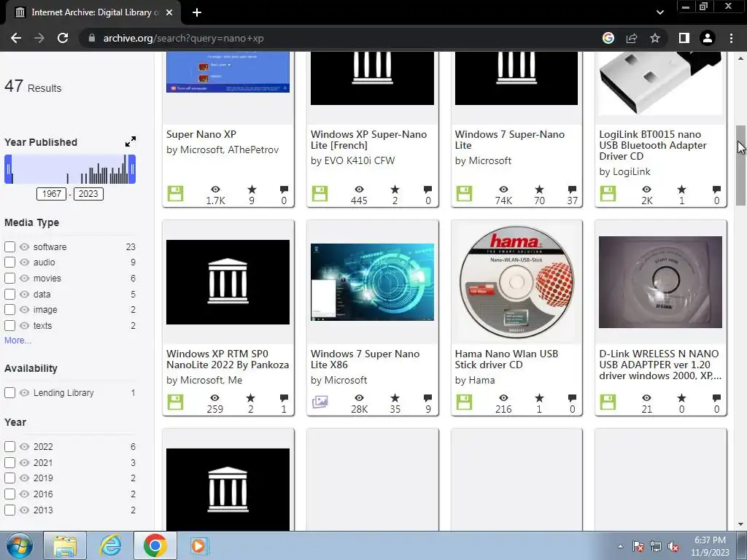Click reviews bubble on Windows 7 Super-Nano Lite
Screen dimensions: 747x560
tap(572, 190)
